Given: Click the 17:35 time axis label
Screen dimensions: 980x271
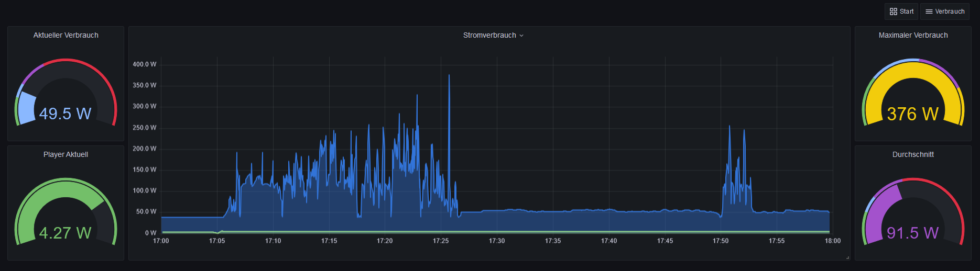Looking at the screenshot, I should coord(553,241).
